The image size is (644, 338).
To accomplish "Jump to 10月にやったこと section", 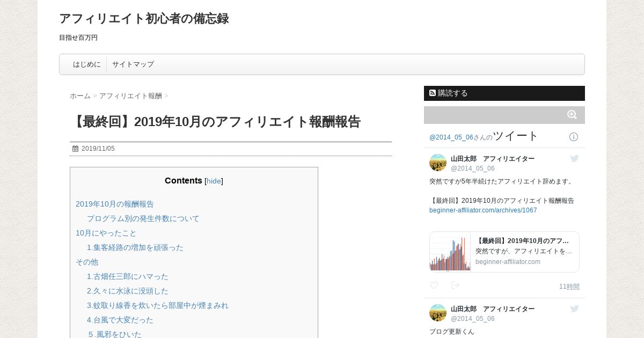I will pyautogui.click(x=106, y=233).
